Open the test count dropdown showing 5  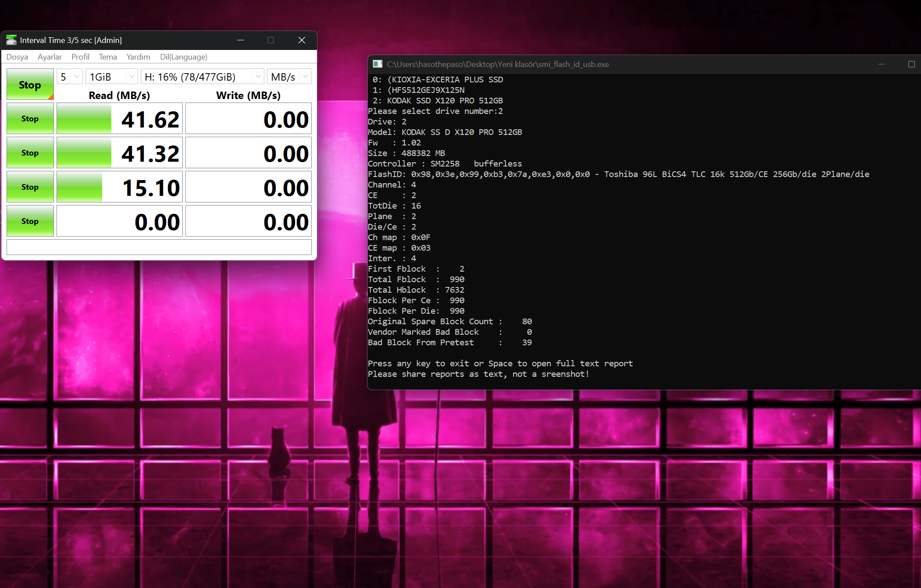coord(70,77)
